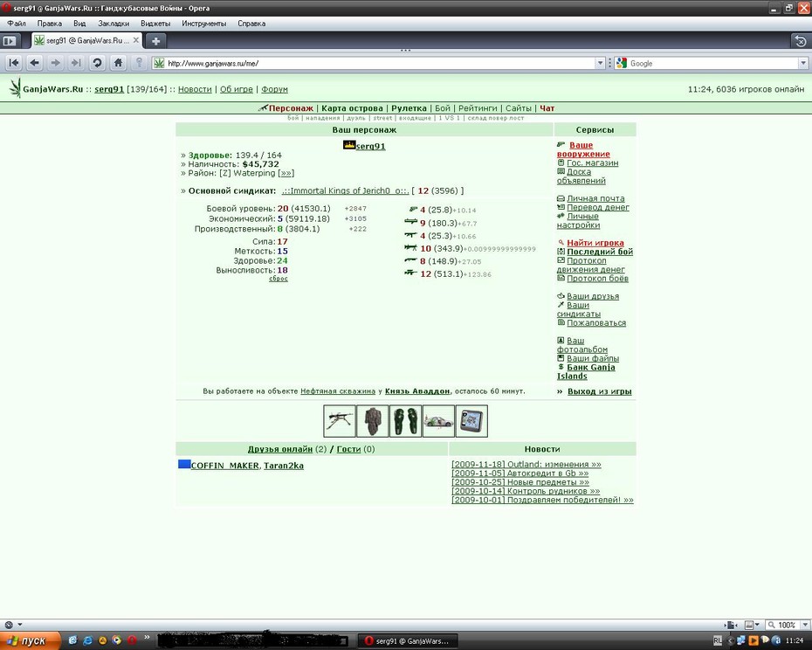Click the fast forward navigation button
Viewport: 812px width, 650px height.
pos(76,63)
